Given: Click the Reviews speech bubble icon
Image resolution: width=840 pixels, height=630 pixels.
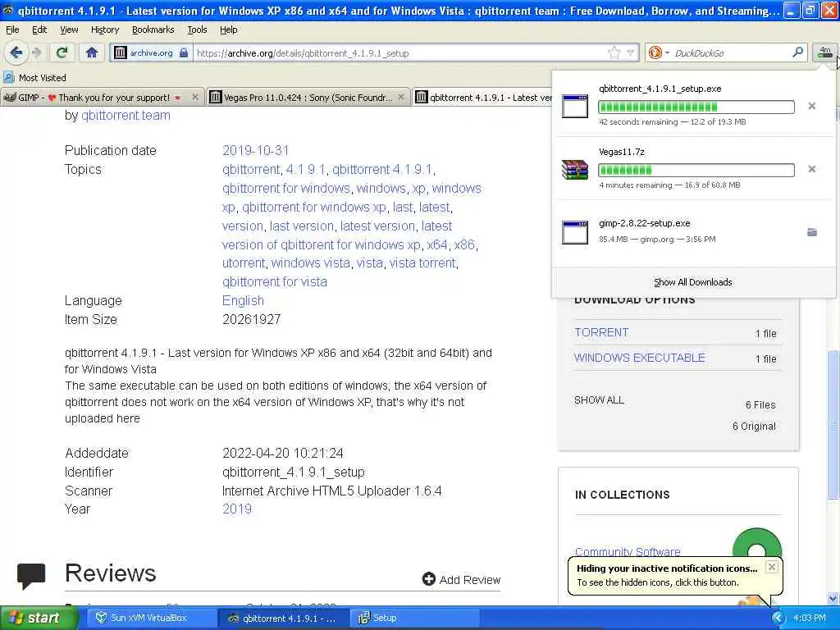Looking at the screenshot, I should pyautogui.click(x=31, y=575).
